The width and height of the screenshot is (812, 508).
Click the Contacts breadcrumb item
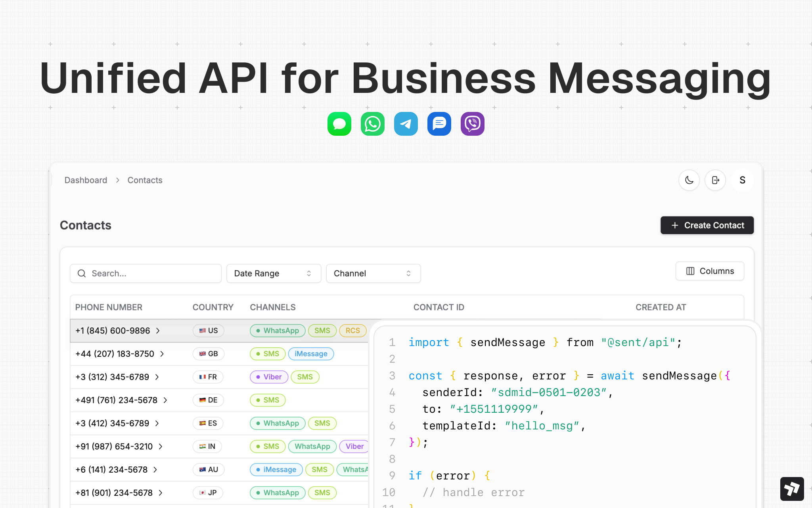[145, 180]
